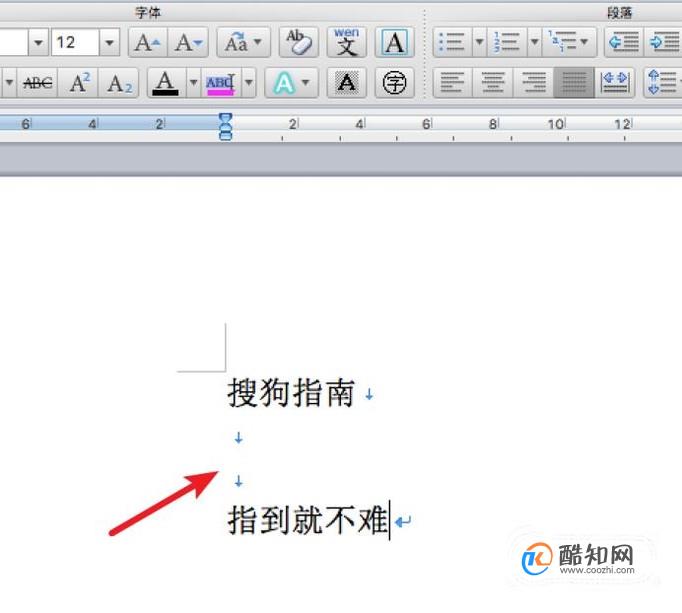Open the bullet style dropdown arrow
This screenshot has height=613, width=682.
(479, 42)
